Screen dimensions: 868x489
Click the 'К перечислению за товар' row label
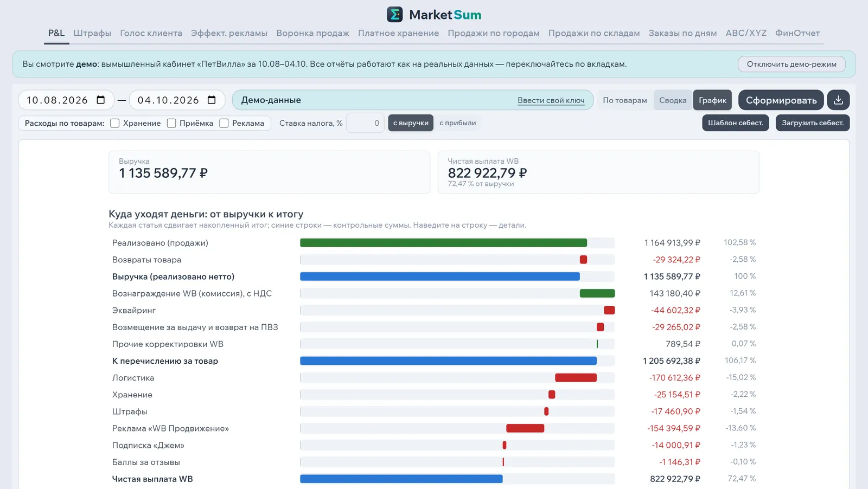165,361
